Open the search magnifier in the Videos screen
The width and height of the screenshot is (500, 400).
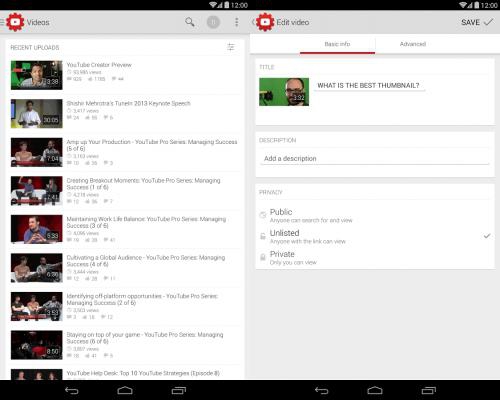190,22
